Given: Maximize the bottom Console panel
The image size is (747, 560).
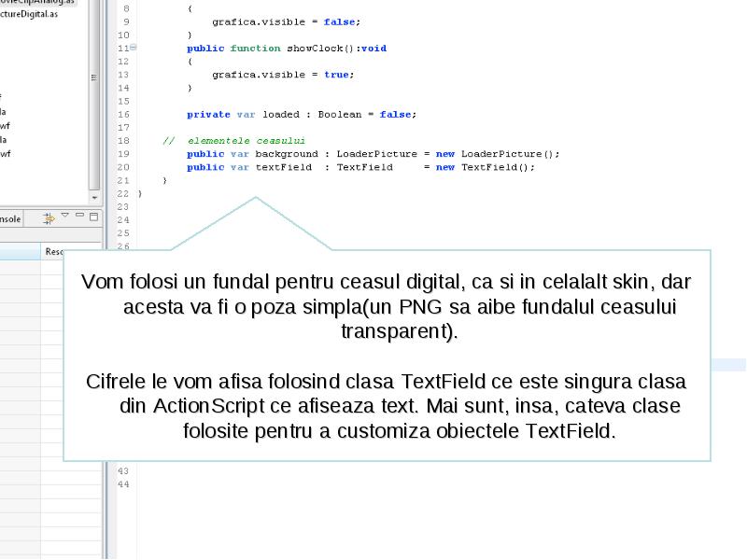Looking at the screenshot, I should pos(94,217).
